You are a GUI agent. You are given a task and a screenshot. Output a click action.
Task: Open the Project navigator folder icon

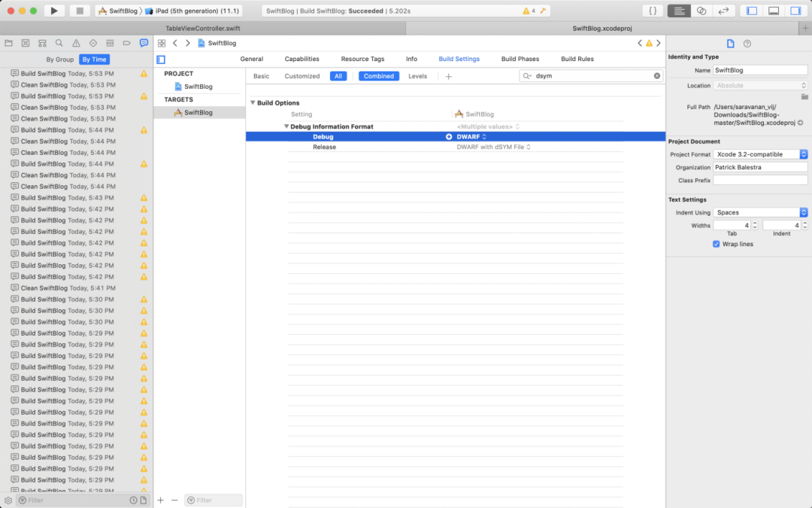click(x=9, y=43)
